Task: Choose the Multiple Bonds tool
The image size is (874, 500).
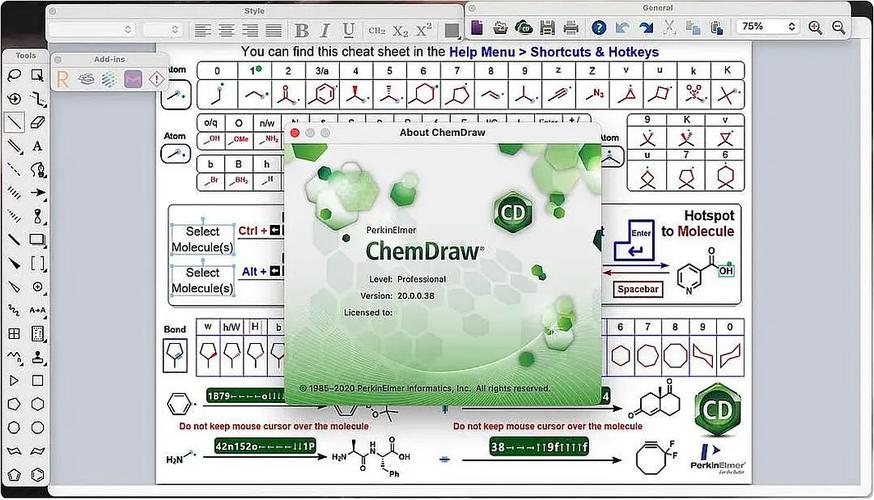Action: tap(14, 146)
